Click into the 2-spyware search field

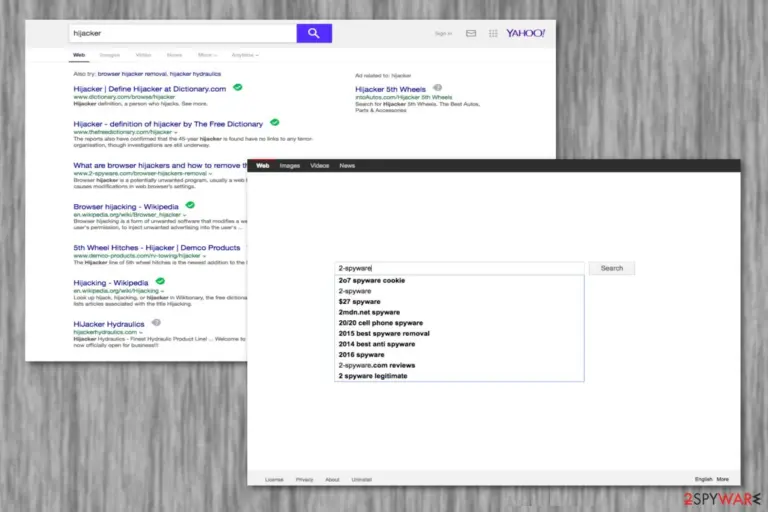click(459, 268)
